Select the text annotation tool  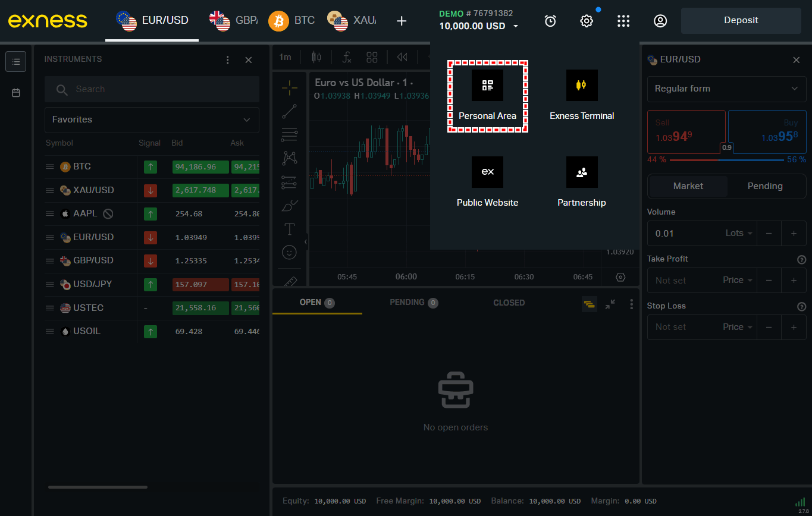290,229
